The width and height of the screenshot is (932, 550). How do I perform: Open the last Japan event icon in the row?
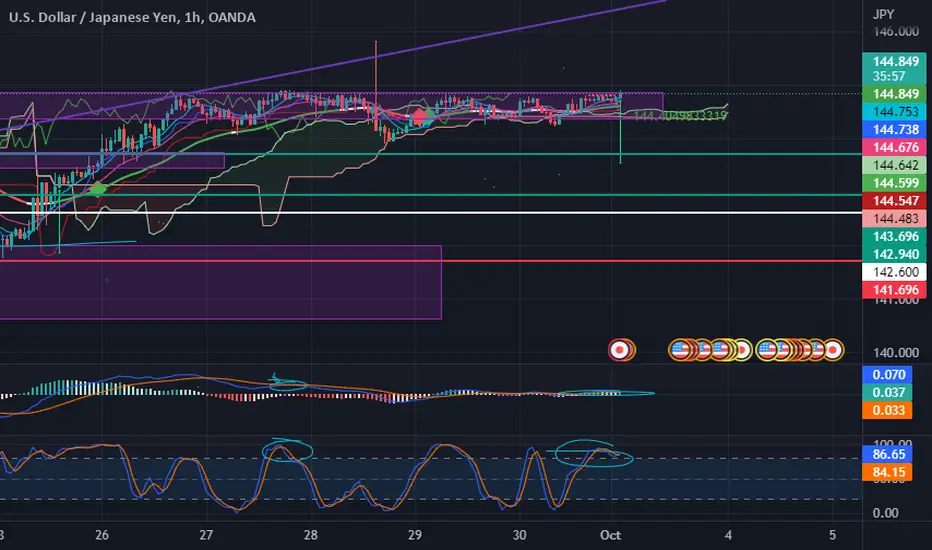point(833,350)
